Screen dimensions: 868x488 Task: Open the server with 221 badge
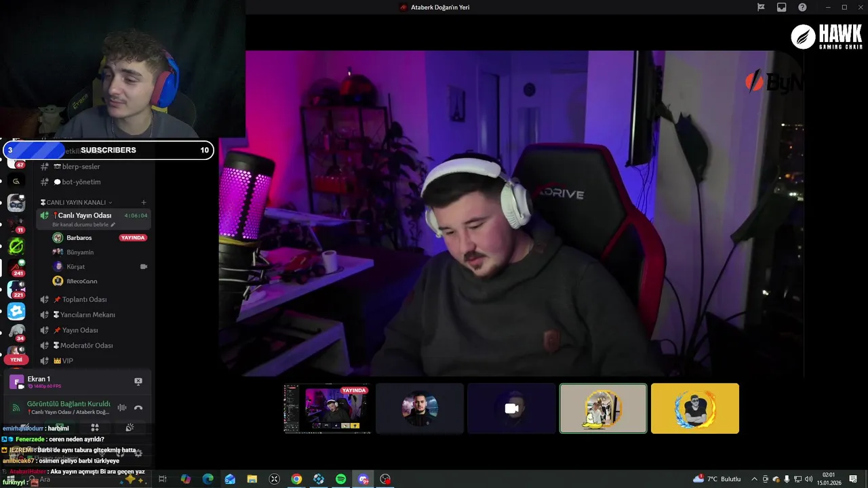click(x=16, y=289)
